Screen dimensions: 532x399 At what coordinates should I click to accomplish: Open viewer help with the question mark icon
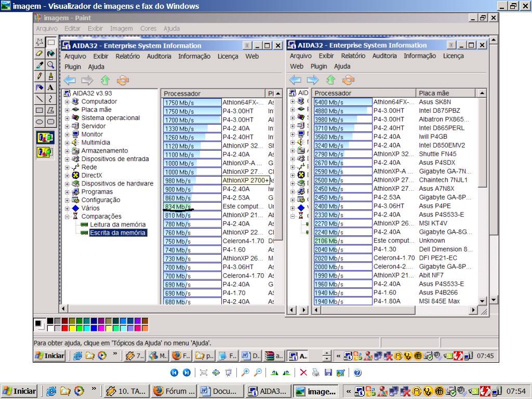point(357,373)
